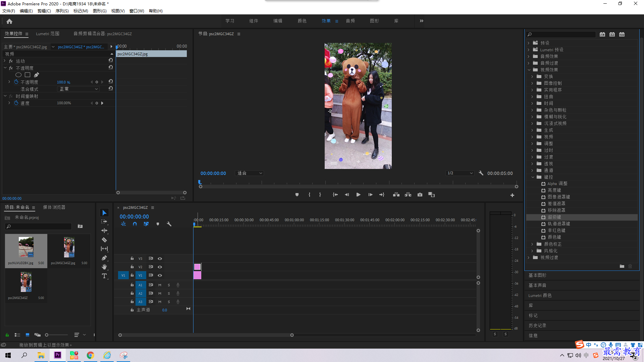This screenshot has height=362, width=644.
Task: Select the Razor tool
Action: [104, 240]
